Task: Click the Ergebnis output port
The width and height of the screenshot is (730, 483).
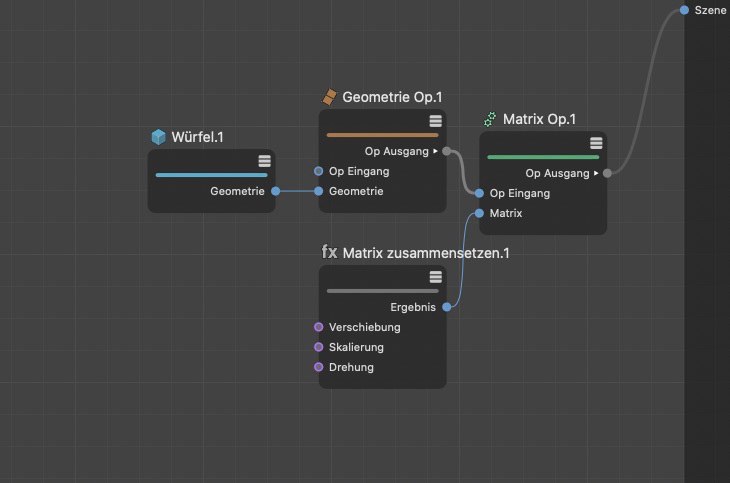Action: click(446, 307)
